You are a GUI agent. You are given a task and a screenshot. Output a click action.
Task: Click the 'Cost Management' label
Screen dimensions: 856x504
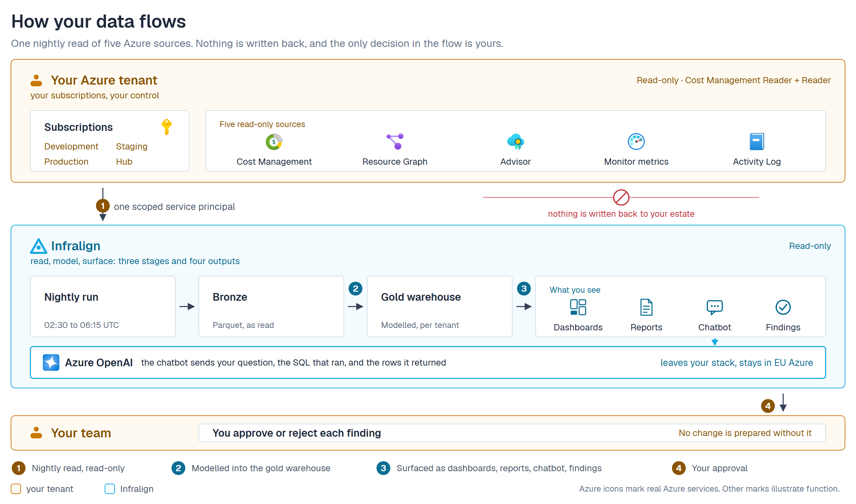pyautogui.click(x=274, y=162)
